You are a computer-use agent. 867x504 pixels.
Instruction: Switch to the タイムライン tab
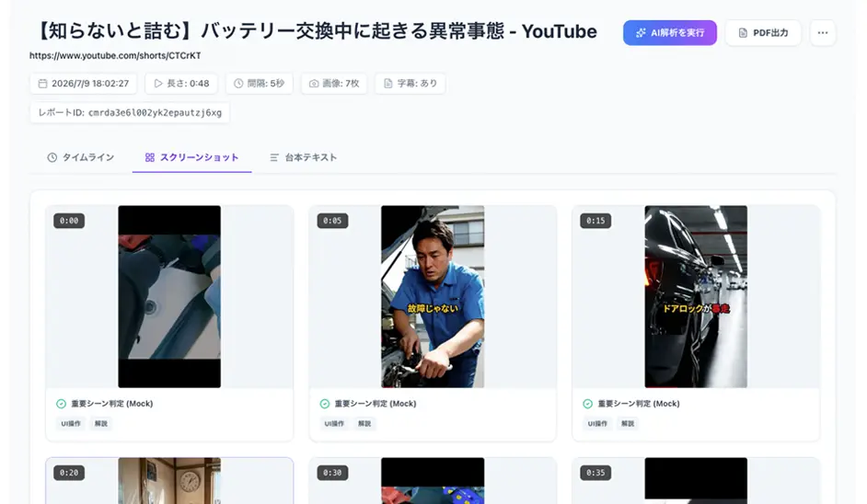click(81, 157)
